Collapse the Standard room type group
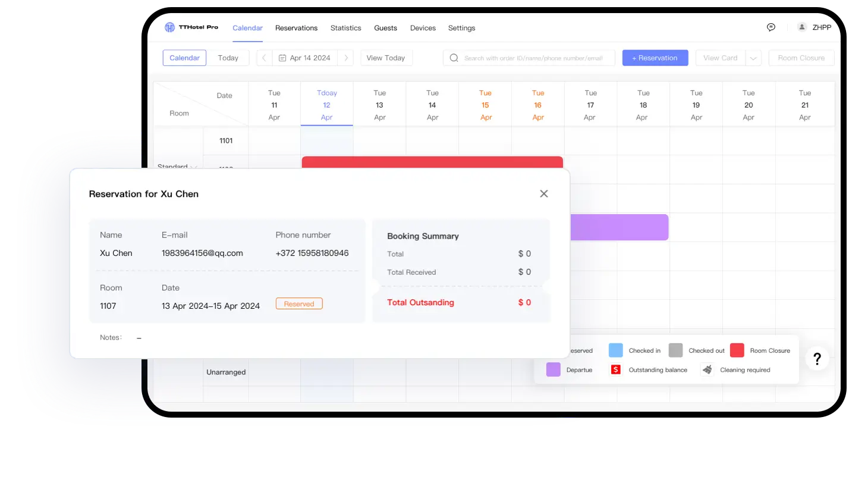 click(x=194, y=167)
